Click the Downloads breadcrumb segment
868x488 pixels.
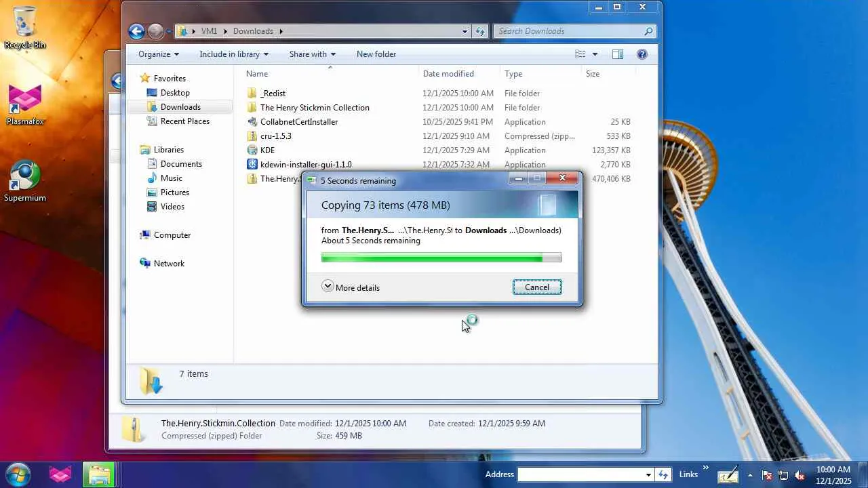click(253, 31)
